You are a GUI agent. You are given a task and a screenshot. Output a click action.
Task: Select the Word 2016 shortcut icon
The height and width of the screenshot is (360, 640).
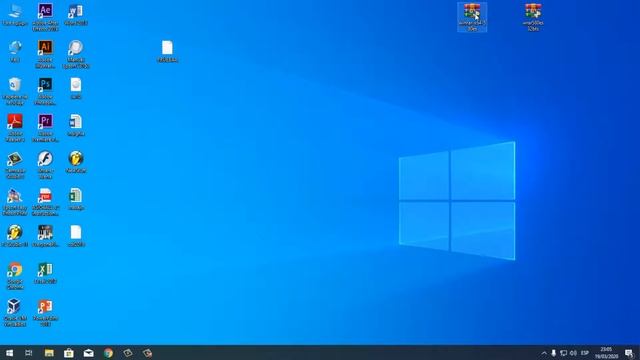[x=76, y=15]
